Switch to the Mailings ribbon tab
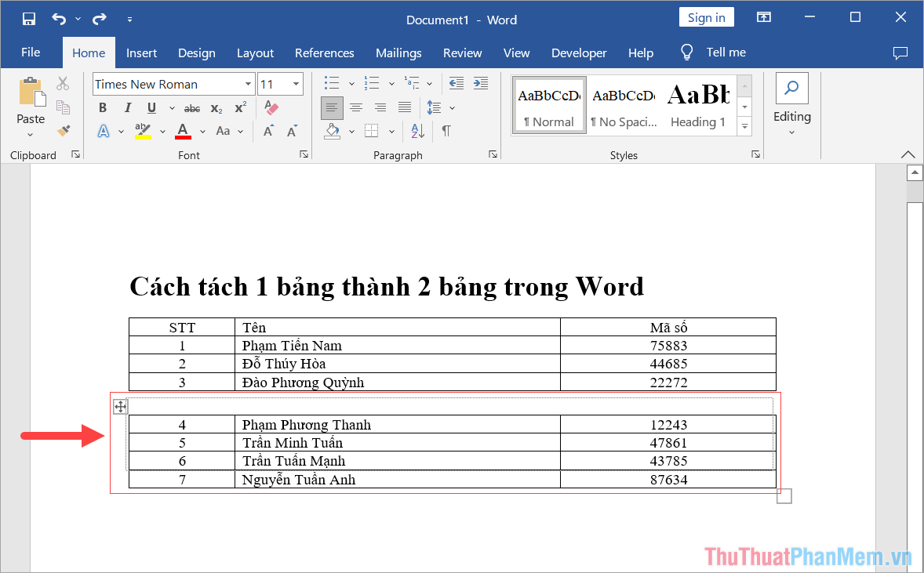The image size is (924, 573). pos(398,53)
